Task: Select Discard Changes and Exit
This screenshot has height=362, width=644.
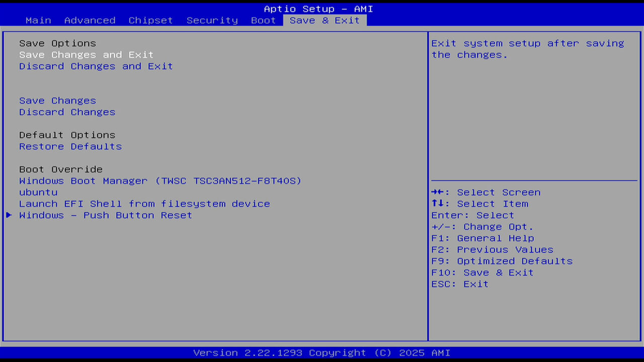Action: 96,66
